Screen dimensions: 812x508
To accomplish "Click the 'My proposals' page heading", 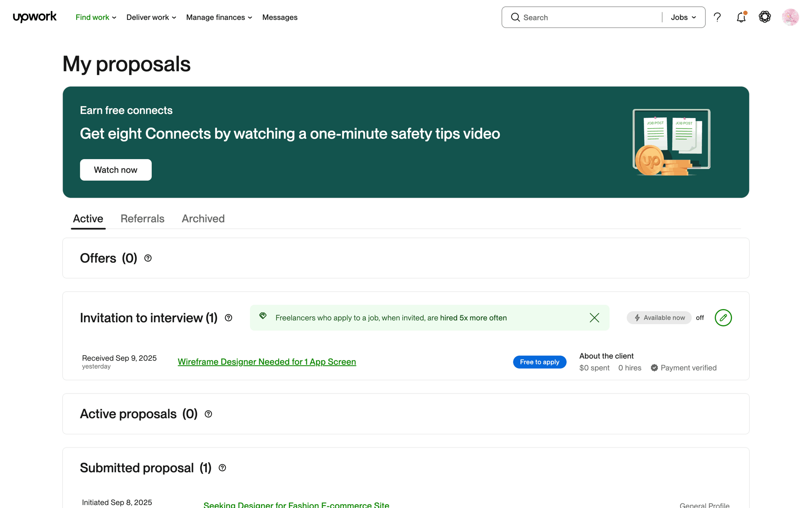I will click(126, 64).
